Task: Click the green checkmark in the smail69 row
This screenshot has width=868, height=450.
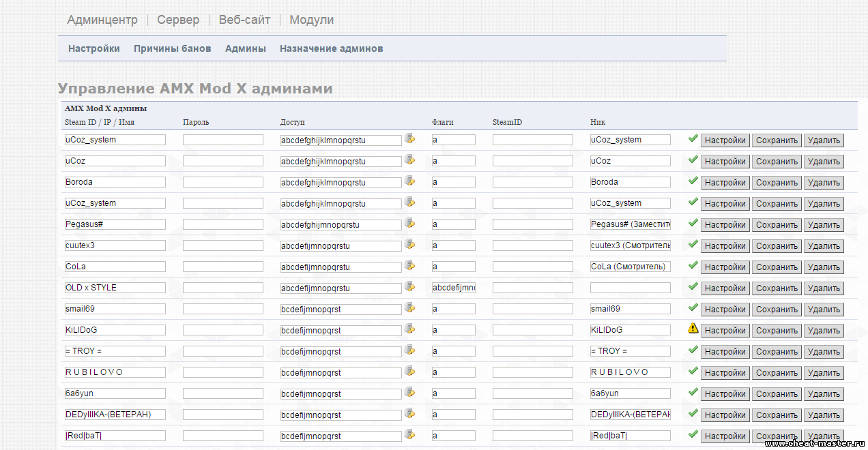Action: click(x=693, y=307)
